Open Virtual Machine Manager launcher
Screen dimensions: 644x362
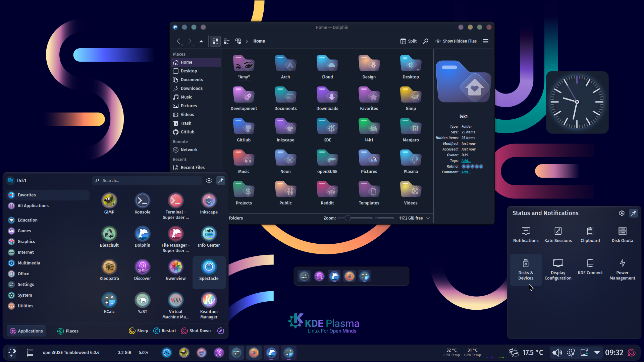click(x=175, y=306)
